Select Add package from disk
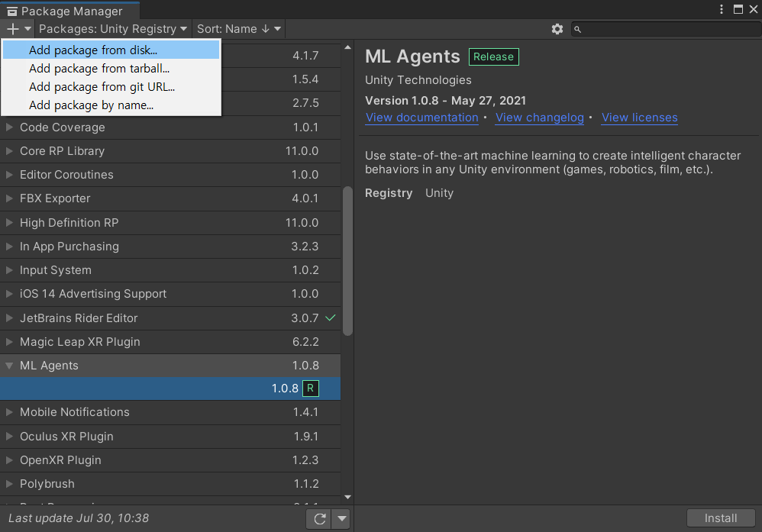The height and width of the screenshot is (532, 762). click(111, 50)
